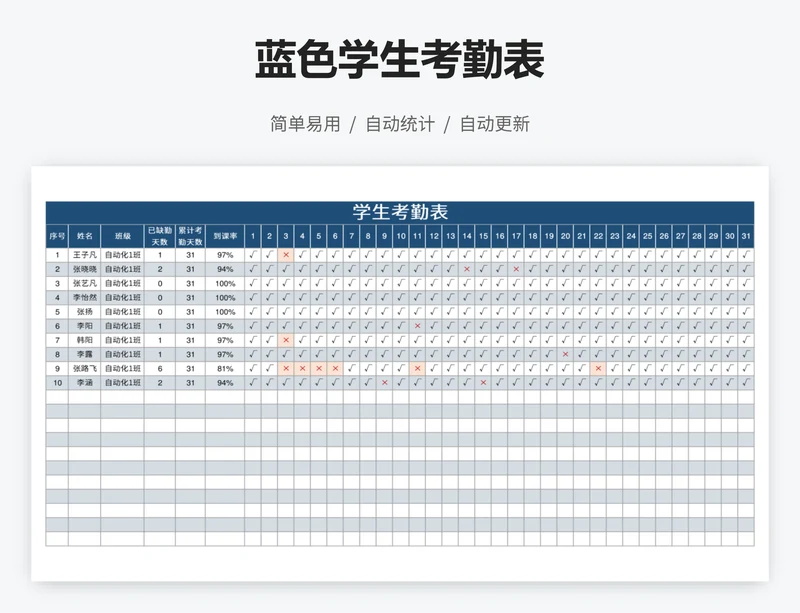Screen dimensions: 800x613
Task: Click 张路飞's absence mark on day 11
Action: coord(417,369)
